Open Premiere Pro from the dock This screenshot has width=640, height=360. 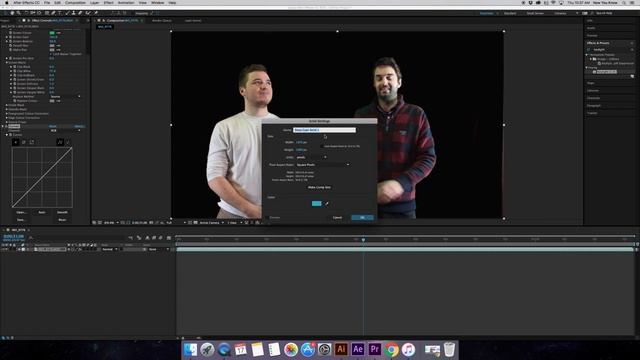pyautogui.click(x=375, y=349)
